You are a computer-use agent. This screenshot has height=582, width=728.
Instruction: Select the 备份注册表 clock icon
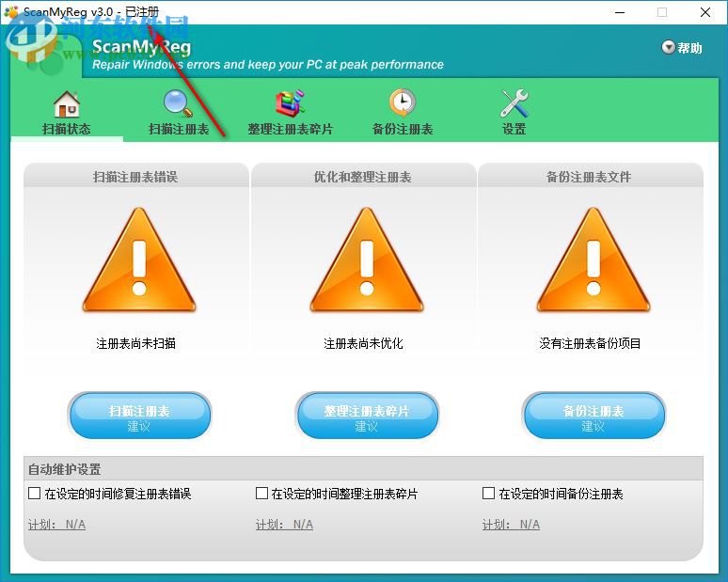coord(403,103)
